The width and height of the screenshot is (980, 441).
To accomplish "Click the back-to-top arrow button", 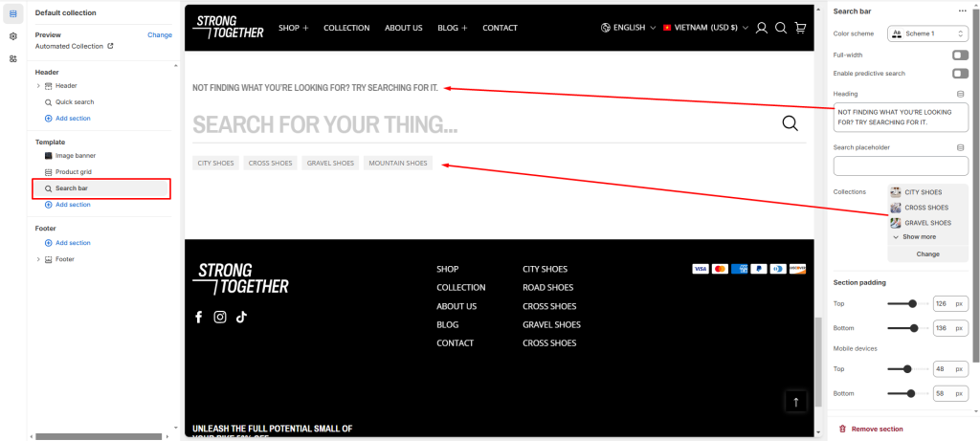I will click(795, 403).
